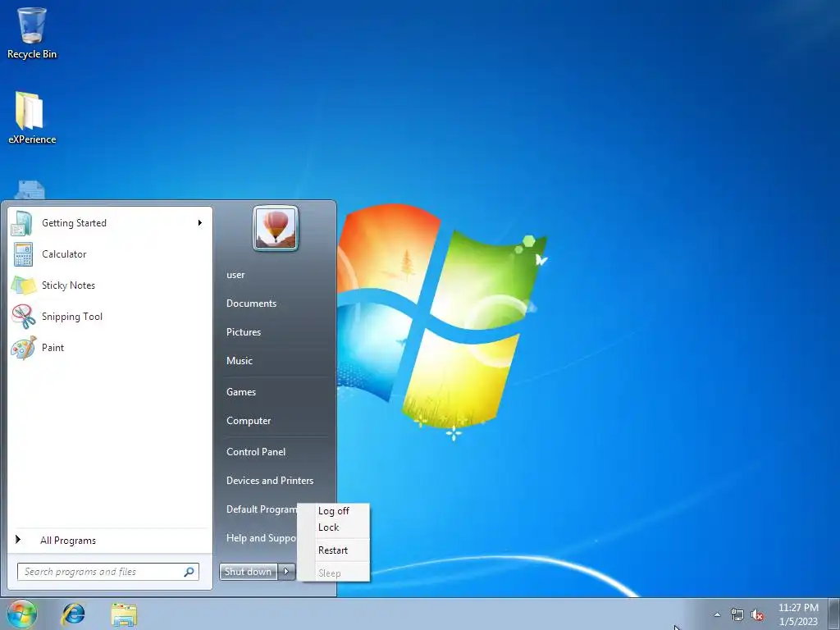Launch Calculator from Start menu
This screenshot has width=840, height=630.
[110, 254]
